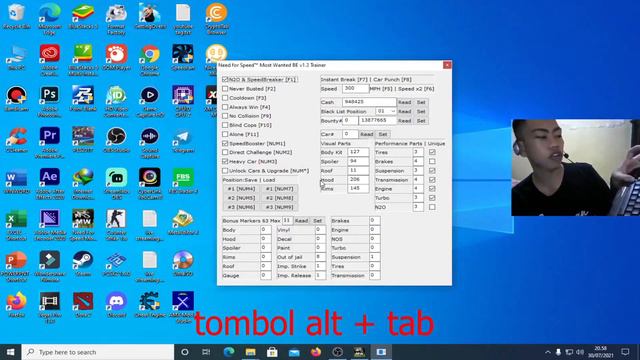Screen dimensions: 640x360
Task: Enable Alone [F11] option
Action: [225, 134]
